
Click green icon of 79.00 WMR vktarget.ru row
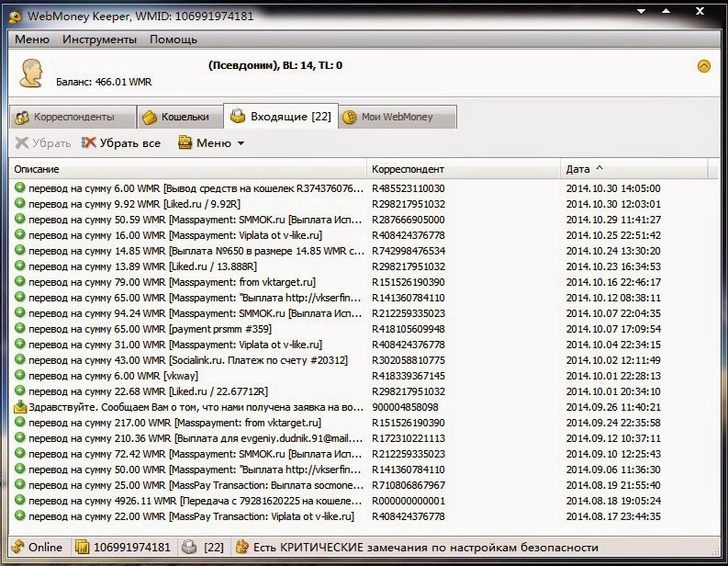pos(19,281)
